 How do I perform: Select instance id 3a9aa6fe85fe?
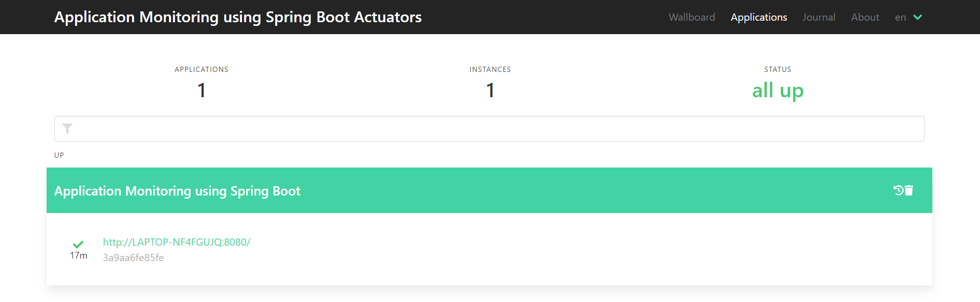(x=133, y=258)
